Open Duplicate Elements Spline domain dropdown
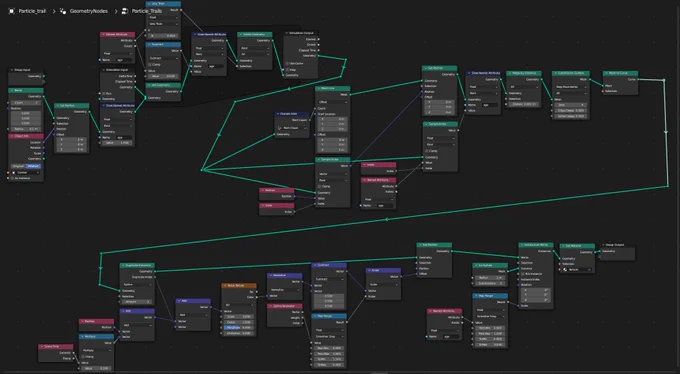 tap(137, 285)
